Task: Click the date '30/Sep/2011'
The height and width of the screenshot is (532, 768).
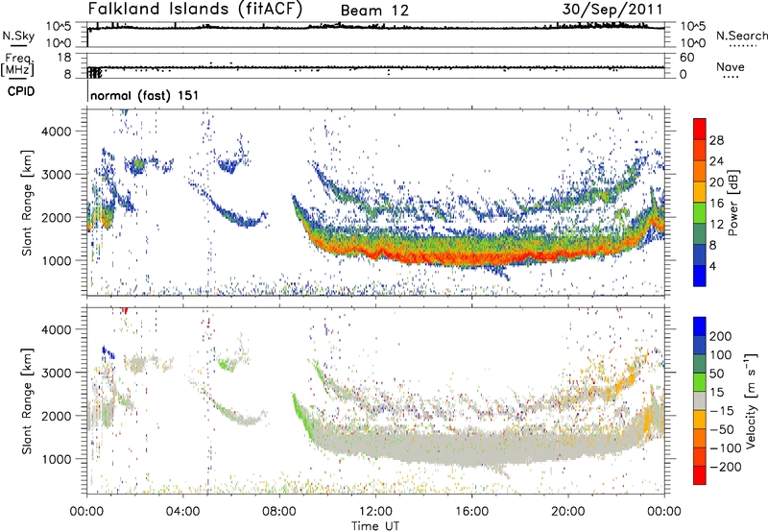Action: 612,9
